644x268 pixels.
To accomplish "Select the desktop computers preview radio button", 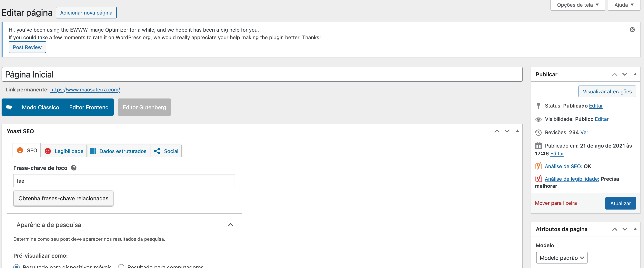I will pos(121,266).
